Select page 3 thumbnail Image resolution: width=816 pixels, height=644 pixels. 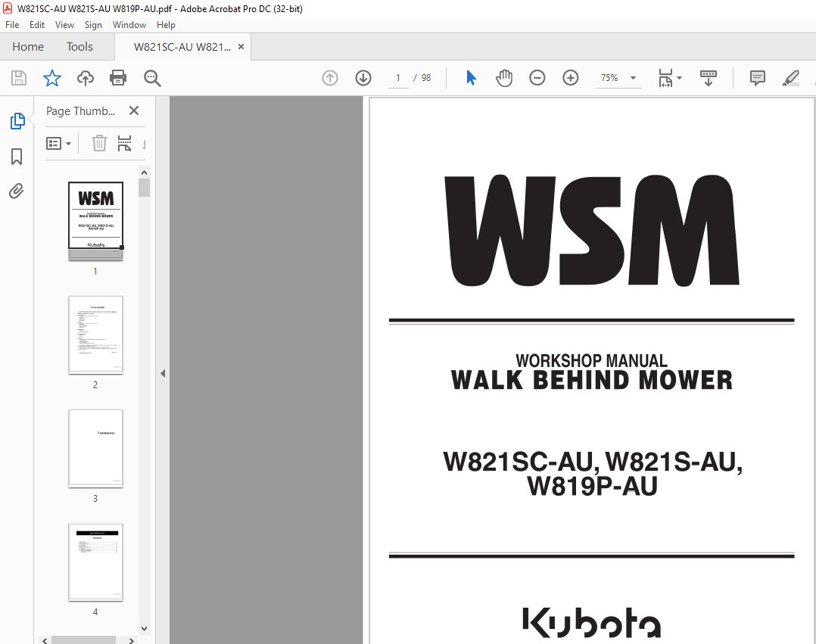pos(95,448)
